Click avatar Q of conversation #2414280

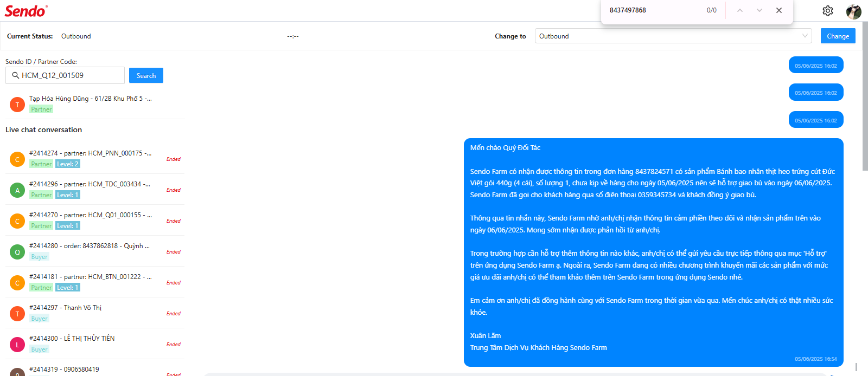(x=17, y=252)
